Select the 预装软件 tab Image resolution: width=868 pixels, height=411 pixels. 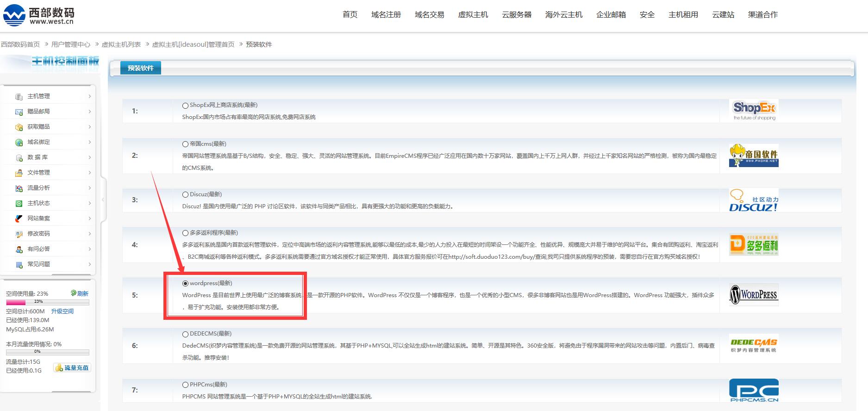click(141, 68)
